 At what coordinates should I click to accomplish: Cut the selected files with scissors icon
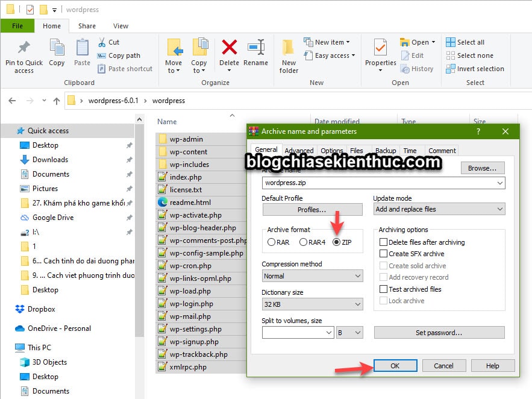pyautogui.click(x=101, y=42)
